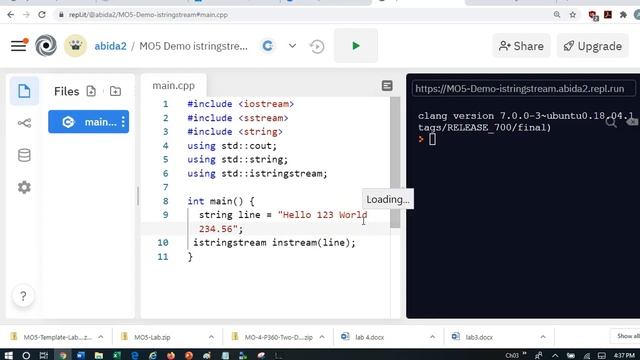Open the version history icon
Viewport: 640px width, 360px height.
[x=317, y=46]
